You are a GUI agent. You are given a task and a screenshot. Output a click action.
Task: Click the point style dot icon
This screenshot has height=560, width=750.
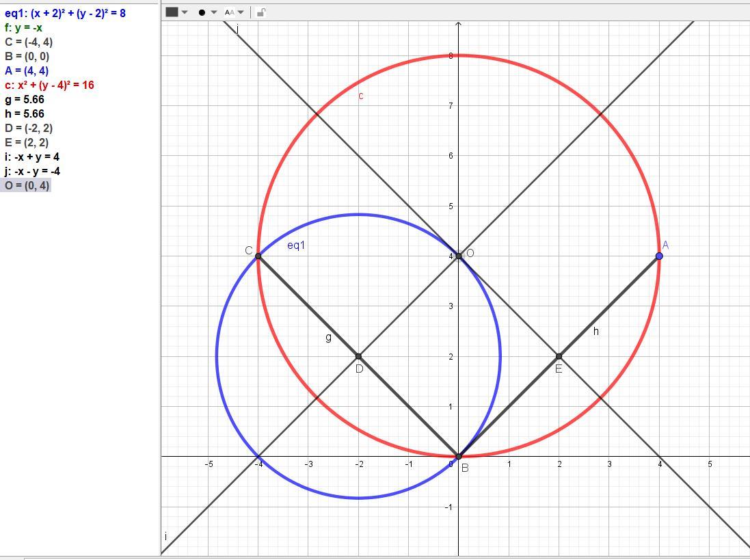(202, 12)
